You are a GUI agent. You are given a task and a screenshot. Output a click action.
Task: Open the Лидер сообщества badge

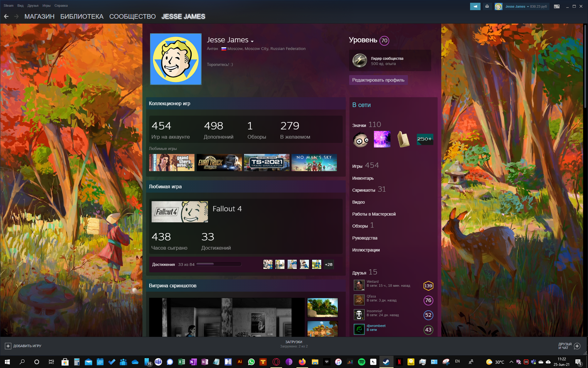(390, 60)
